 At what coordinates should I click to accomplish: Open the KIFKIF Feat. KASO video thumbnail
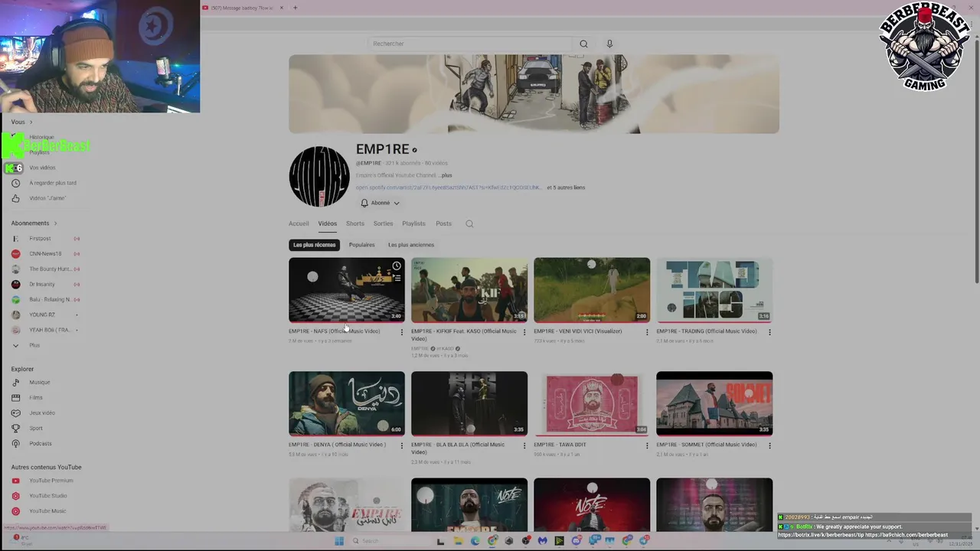pyautogui.click(x=469, y=290)
